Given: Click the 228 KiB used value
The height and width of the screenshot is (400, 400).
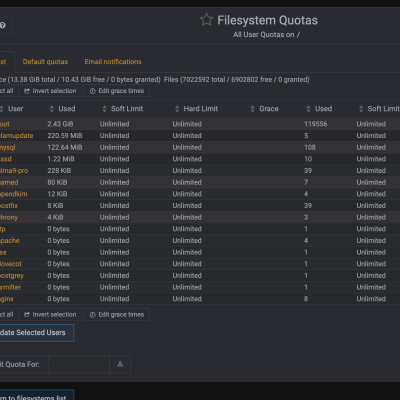Looking at the screenshot, I should [x=59, y=171].
